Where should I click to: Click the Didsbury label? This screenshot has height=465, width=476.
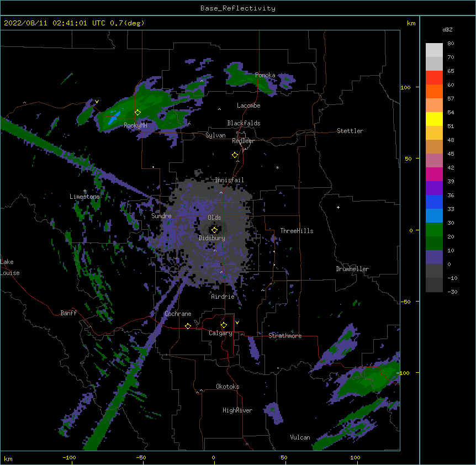point(212,238)
